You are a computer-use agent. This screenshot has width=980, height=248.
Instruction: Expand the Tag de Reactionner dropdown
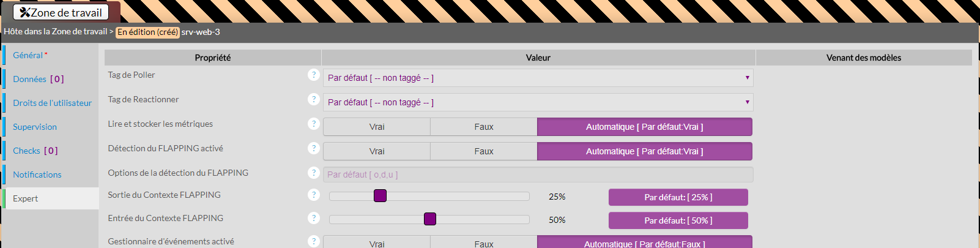coord(538,102)
